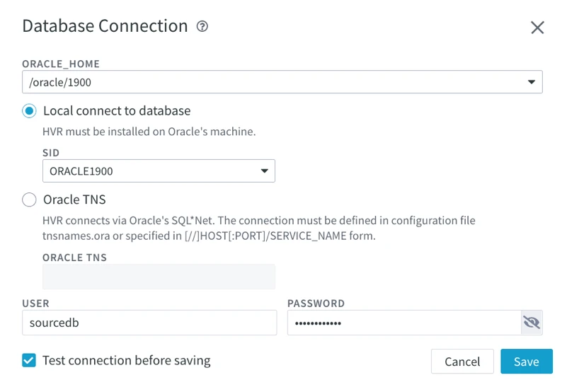The image size is (579, 392).
Task: Click the Database Connection title text
Action: click(105, 26)
